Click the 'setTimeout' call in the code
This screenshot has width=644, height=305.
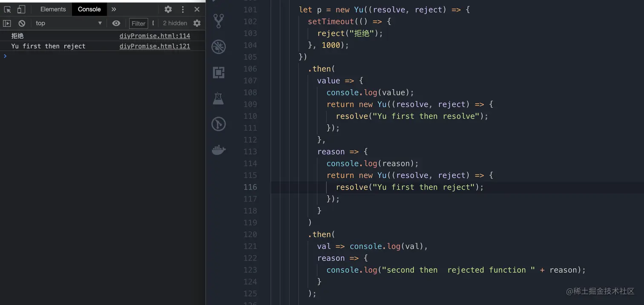coord(331,21)
